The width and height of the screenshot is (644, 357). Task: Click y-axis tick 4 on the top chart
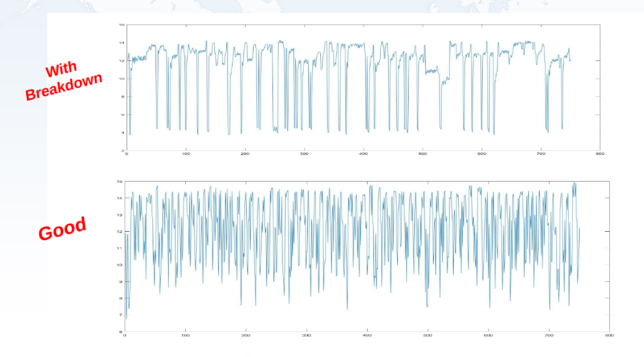click(x=122, y=133)
